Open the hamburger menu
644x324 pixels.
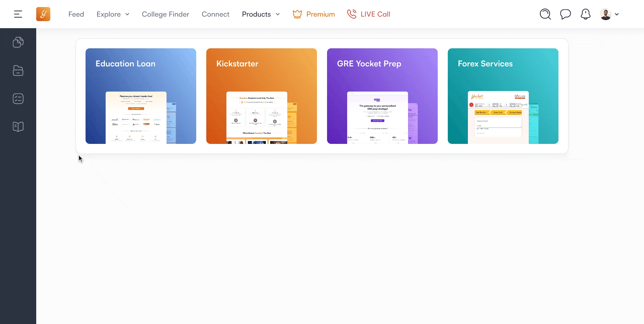coord(18,14)
